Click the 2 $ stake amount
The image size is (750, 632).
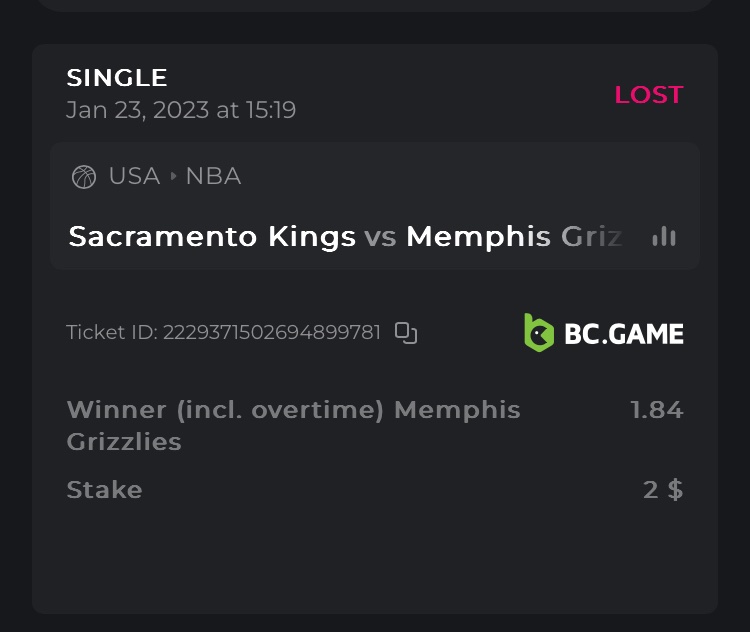[x=663, y=490]
